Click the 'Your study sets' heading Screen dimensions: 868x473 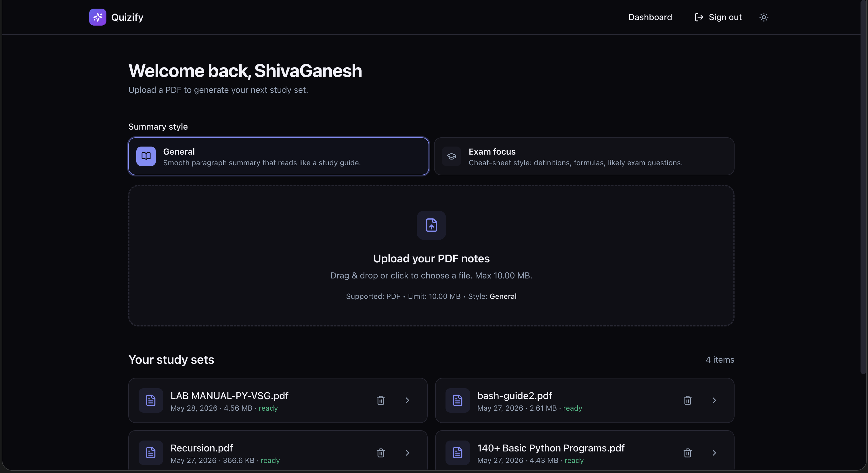171,359
